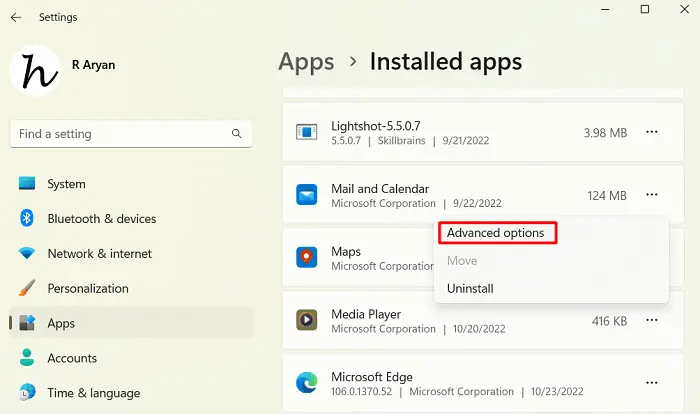The width and height of the screenshot is (700, 414).
Task: Click the Mail and Calendar app icon
Action: 307,195
